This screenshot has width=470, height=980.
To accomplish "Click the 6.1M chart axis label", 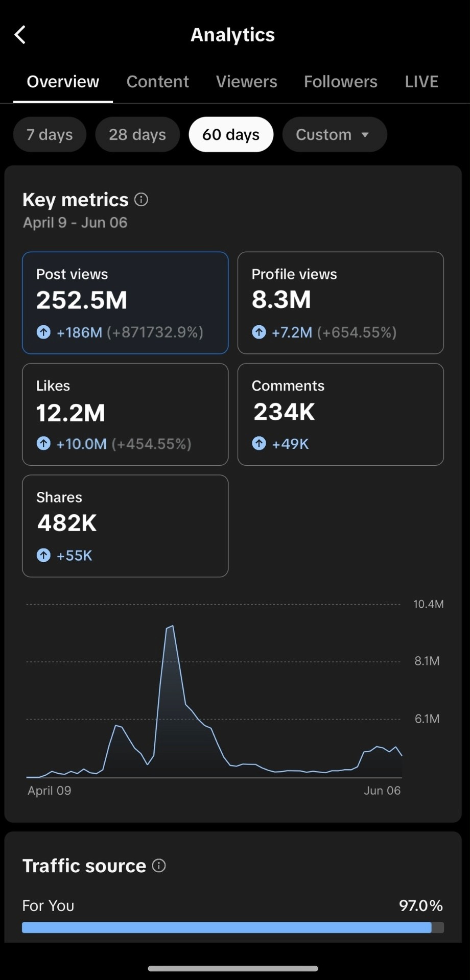I will [x=427, y=719].
